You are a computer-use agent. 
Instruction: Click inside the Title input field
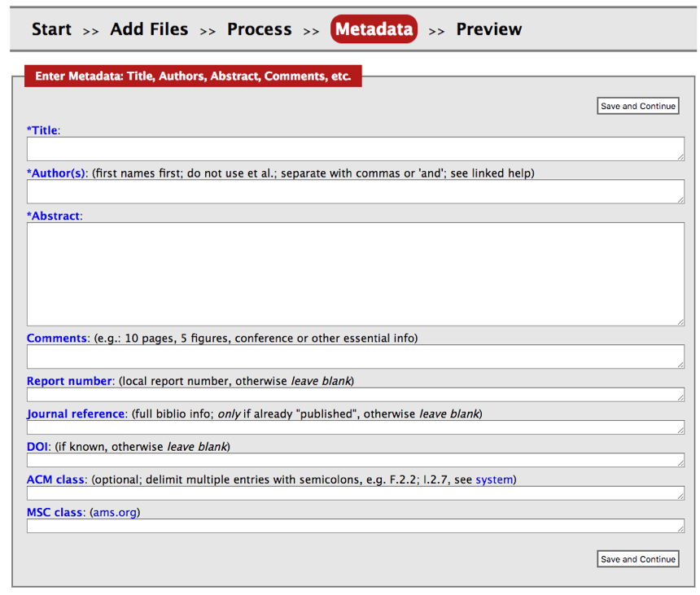(354, 149)
